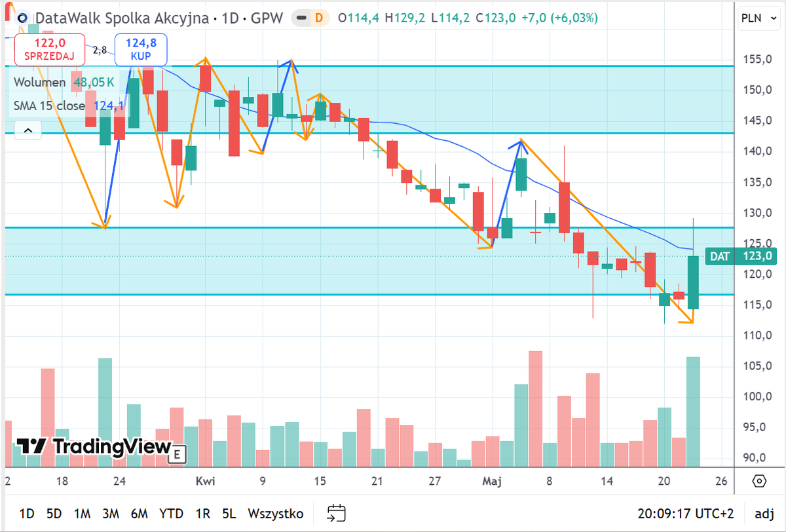Screen dimensions: 786x532
Task: Open the PLN currency dropdown
Action: (x=759, y=18)
